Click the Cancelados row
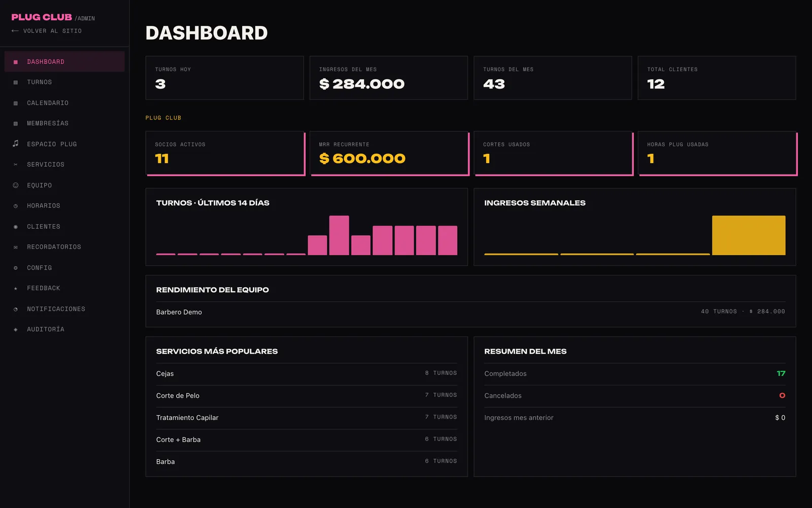 [x=635, y=395]
